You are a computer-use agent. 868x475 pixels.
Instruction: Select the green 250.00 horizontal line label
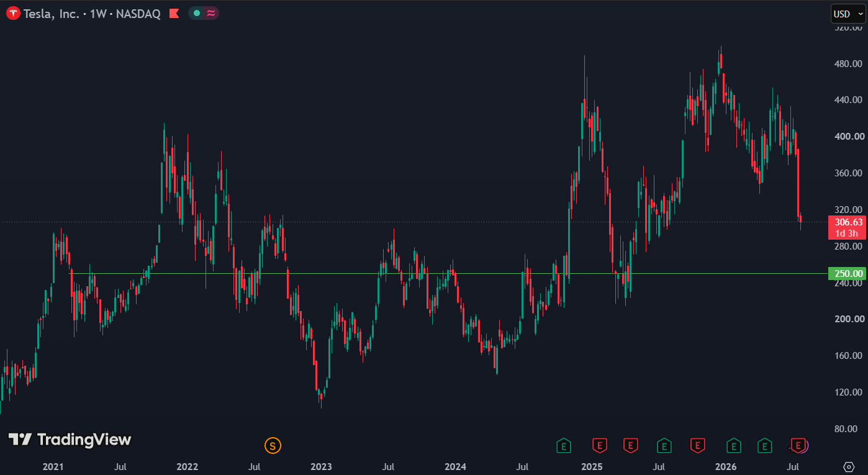[847, 273]
